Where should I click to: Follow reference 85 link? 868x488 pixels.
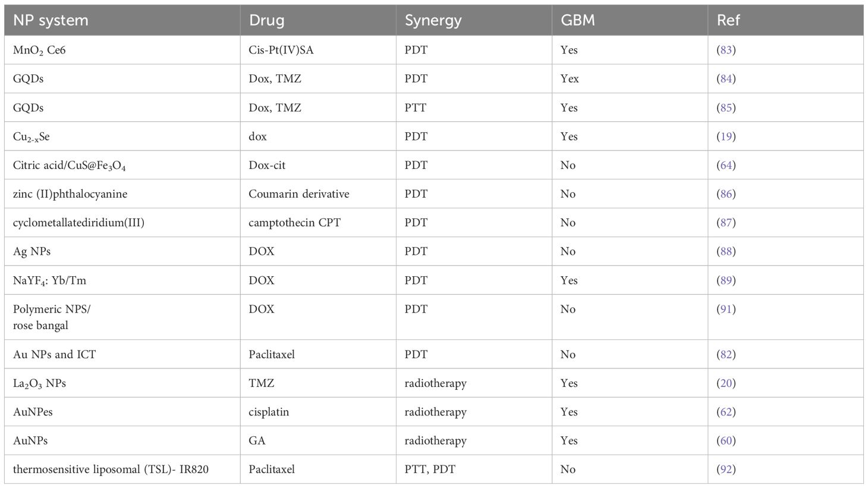[726, 108]
